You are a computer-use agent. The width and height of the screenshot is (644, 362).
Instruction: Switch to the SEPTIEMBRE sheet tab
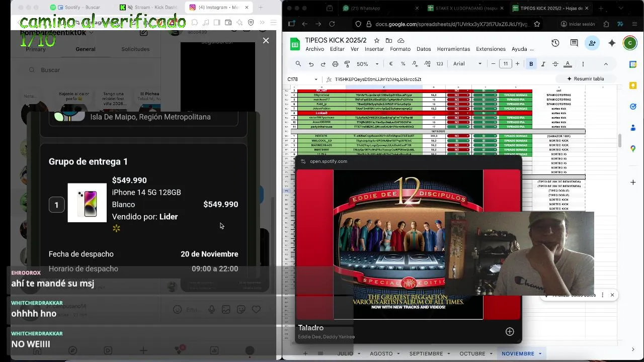coord(426,353)
